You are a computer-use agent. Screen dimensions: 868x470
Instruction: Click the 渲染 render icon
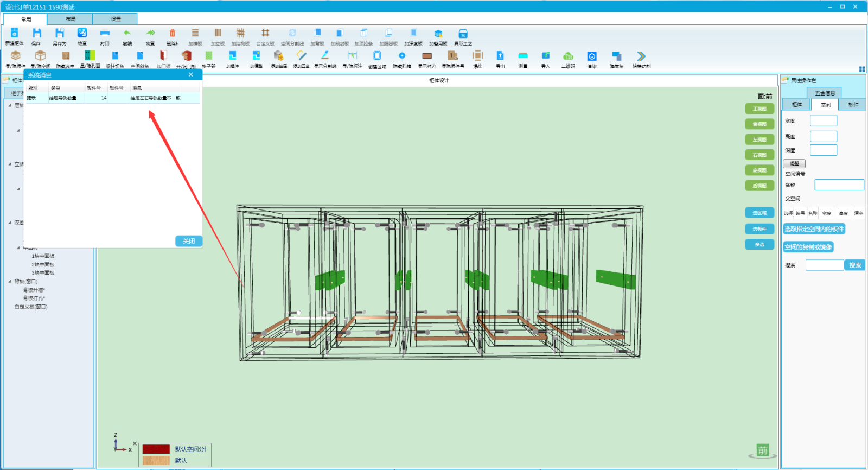click(592, 56)
